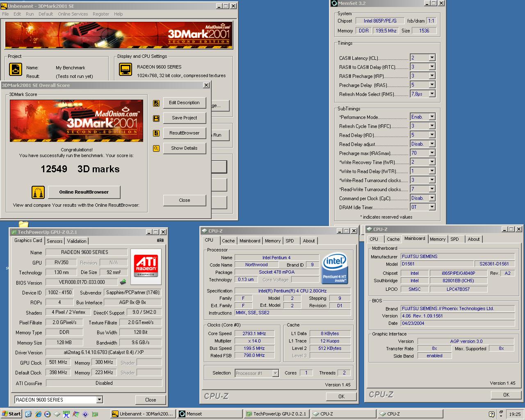Click the Show Details magnifier icon
Image resolution: width=525 pixels, height=420 pixels.
coord(156,148)
